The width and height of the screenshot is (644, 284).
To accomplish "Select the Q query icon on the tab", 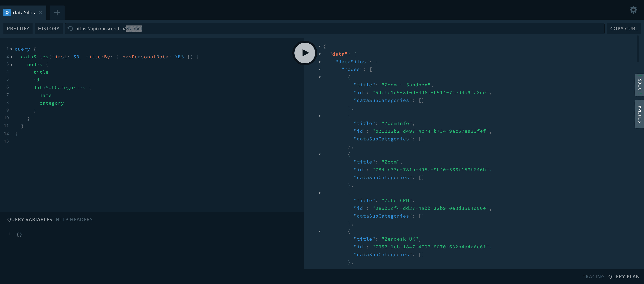I will tap(7, 13).
